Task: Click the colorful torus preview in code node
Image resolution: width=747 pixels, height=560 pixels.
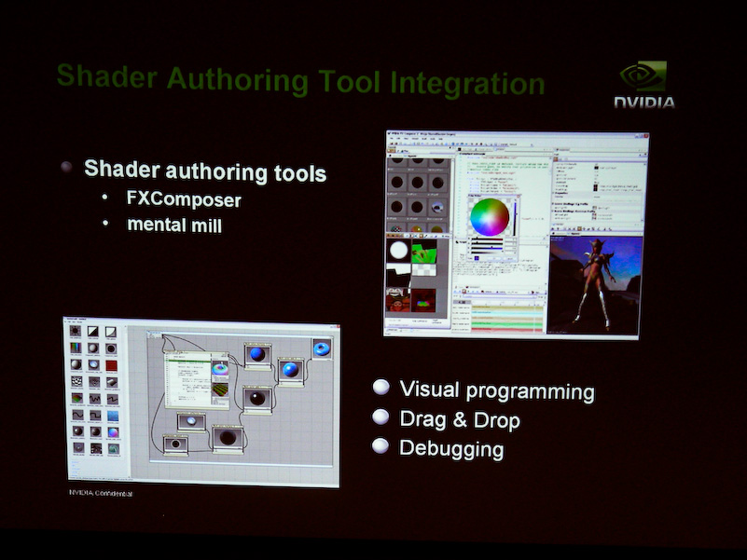Action: [x=219, y=370]
